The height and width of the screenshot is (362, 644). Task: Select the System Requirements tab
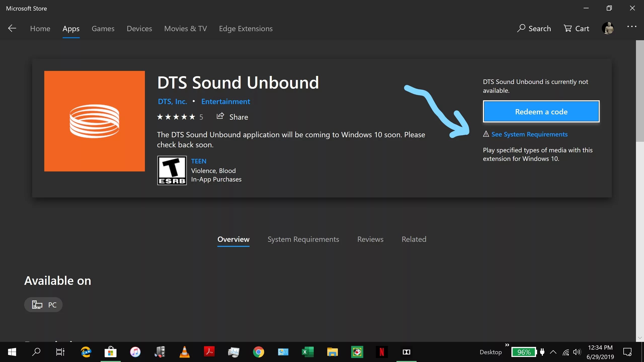(x=303, y=239)
